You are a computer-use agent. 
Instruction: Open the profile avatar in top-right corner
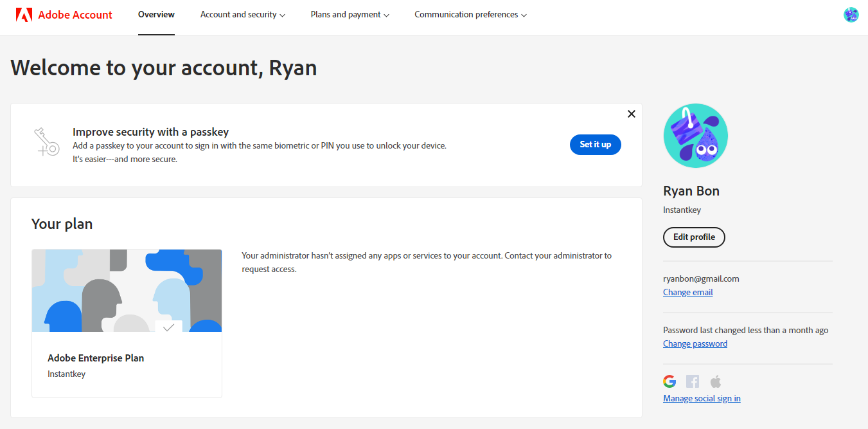(851, 15)
